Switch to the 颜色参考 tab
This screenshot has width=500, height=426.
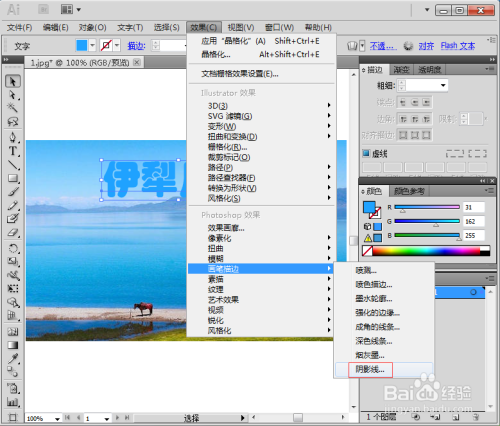click(409, 191)
